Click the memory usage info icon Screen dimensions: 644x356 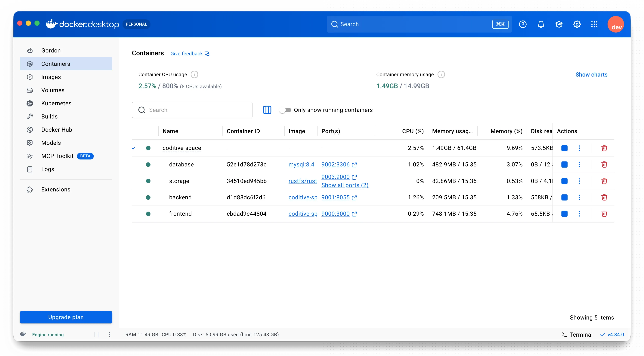tap(441, 74)
